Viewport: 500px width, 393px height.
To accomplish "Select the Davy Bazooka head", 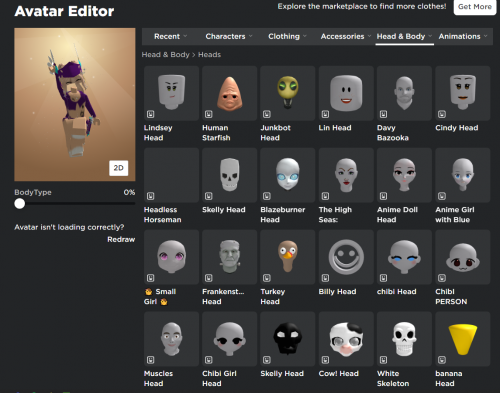I will tap(404, 93).
